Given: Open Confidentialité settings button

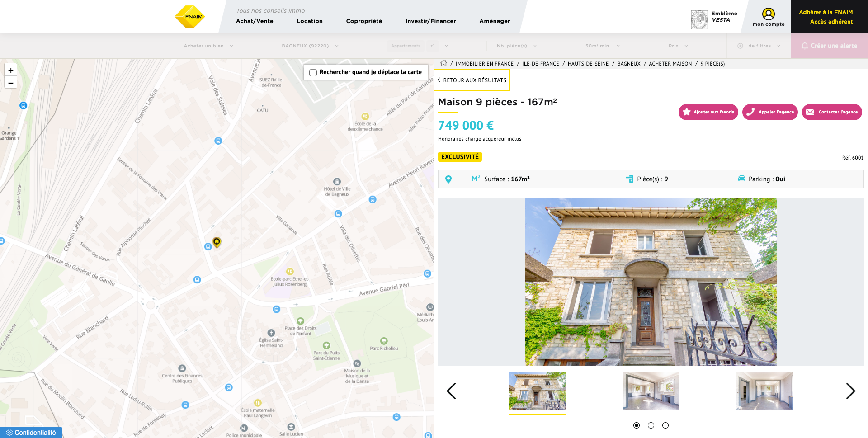Looking at the screenshot, I should pyautogui.click(x=31, y=433).
